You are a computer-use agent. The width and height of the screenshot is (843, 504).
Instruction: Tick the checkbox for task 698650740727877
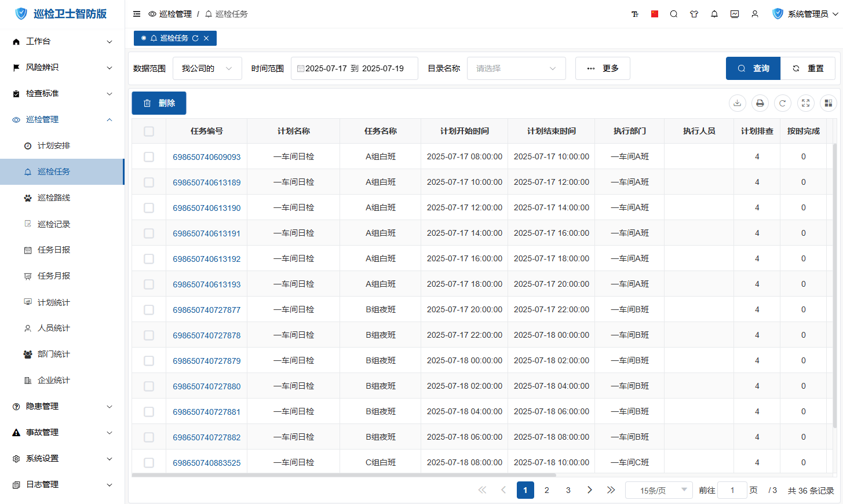click(149, 310)
